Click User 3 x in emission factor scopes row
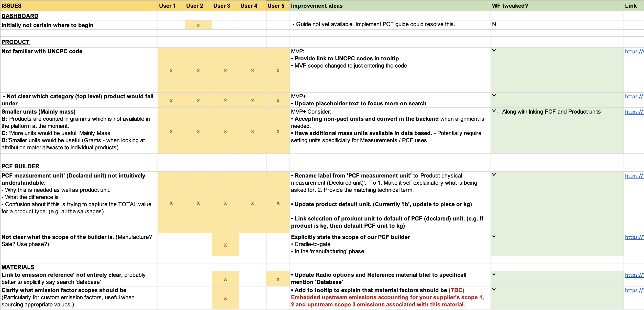The image size is (644, 310). click(225, 298)
